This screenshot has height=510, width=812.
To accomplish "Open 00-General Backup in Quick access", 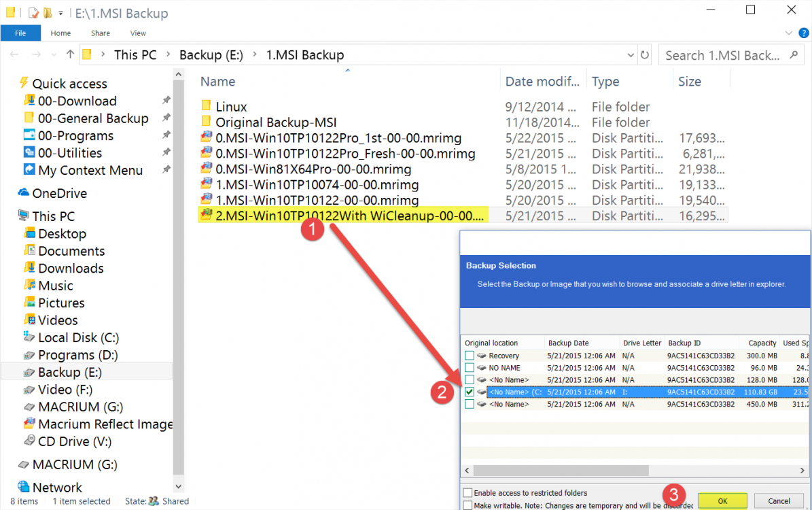I will [93, 118].
